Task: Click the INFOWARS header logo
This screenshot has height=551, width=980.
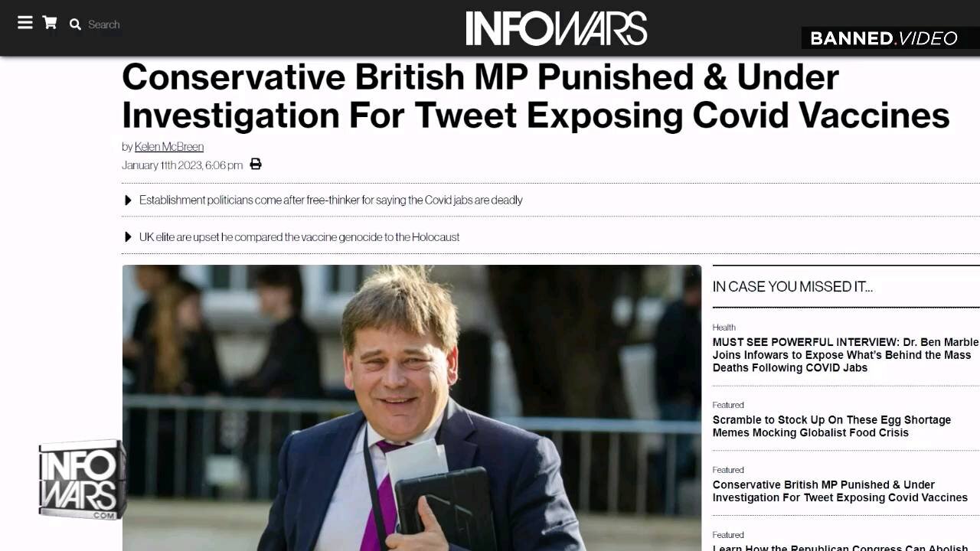Action: tap(557, 28)
